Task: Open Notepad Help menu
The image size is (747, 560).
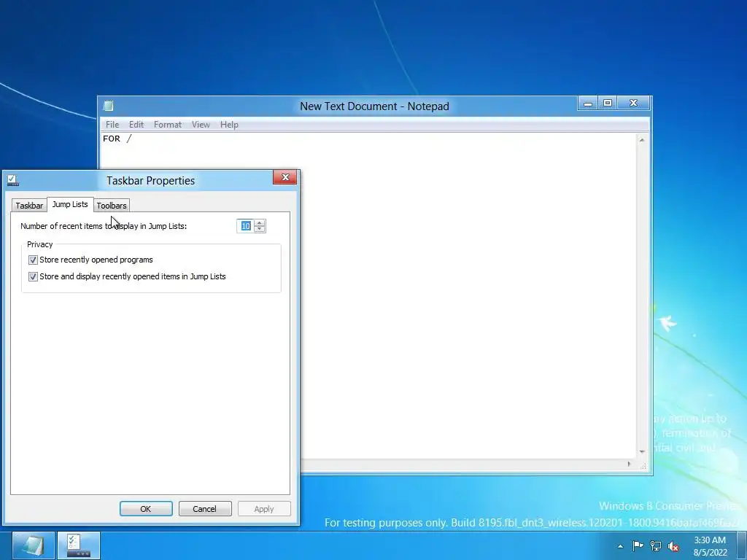Action: tap(229, 125)
